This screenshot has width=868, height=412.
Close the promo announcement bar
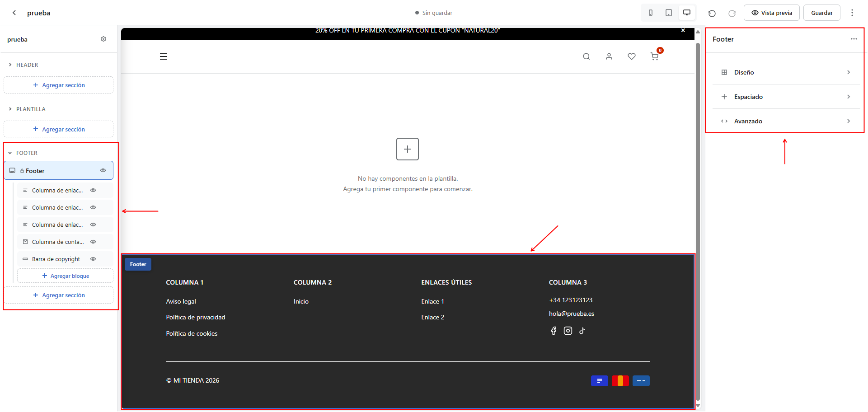[x=683, y=30]
